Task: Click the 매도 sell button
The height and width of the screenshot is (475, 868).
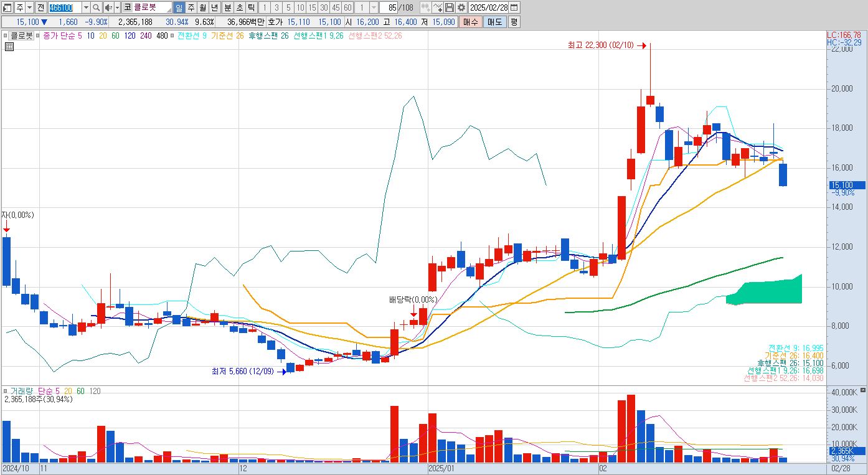Action: (x=494, y=22)
